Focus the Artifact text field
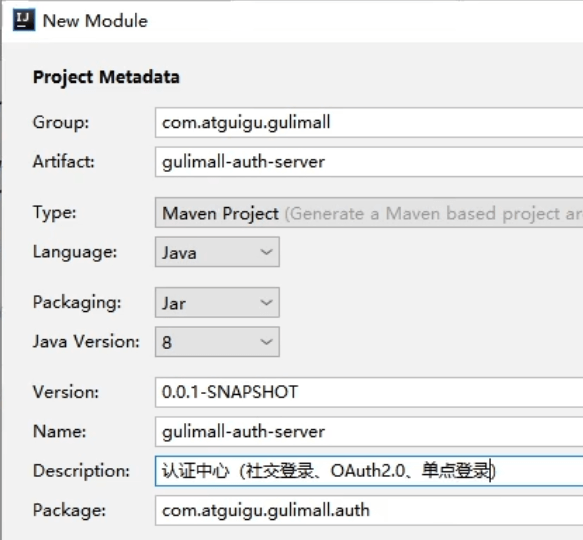 (369, 162)
